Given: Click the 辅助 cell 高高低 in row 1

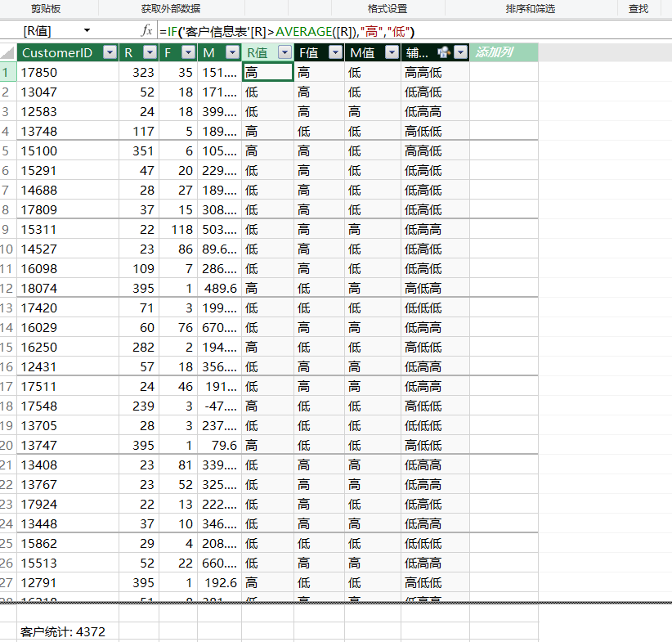Looking at the screenshot, I should (x=435, y=72).
